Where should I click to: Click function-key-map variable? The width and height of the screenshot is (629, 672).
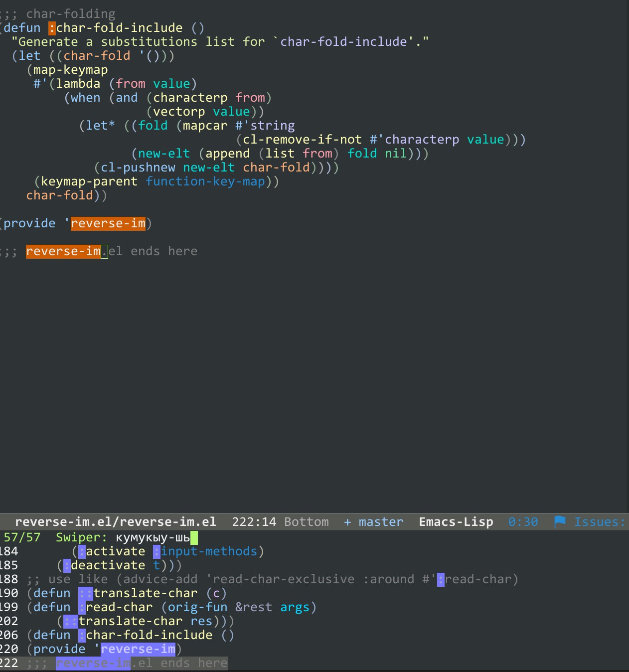pos(205,181)
